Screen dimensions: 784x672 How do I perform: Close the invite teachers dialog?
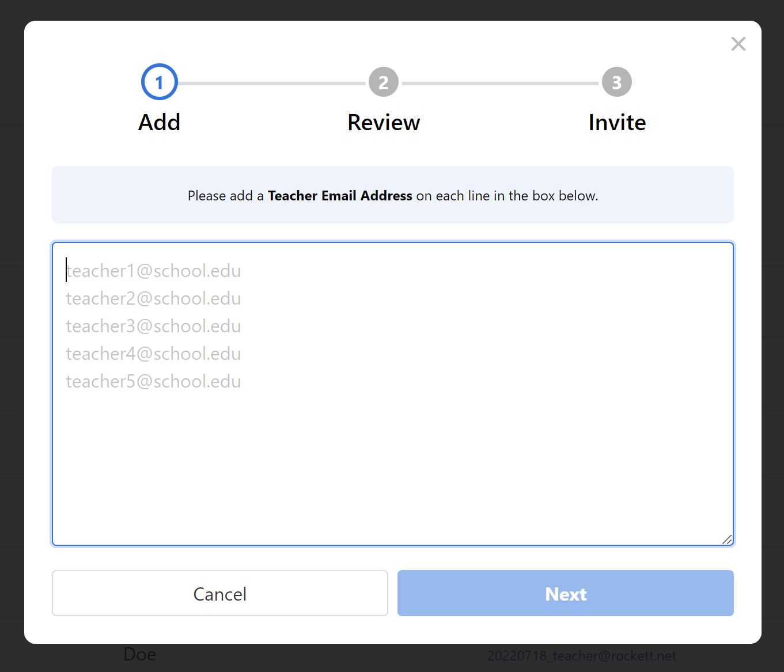click(x=738, y=44)
